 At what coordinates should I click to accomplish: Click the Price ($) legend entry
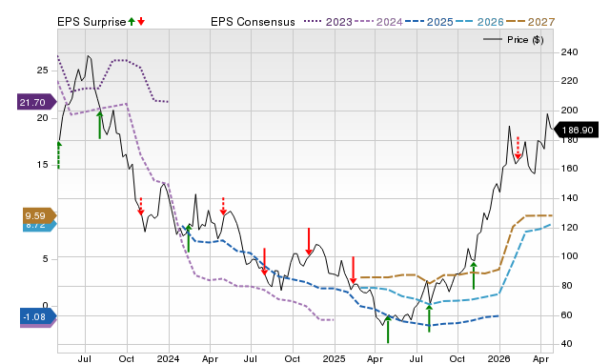(x=514, y=40)
